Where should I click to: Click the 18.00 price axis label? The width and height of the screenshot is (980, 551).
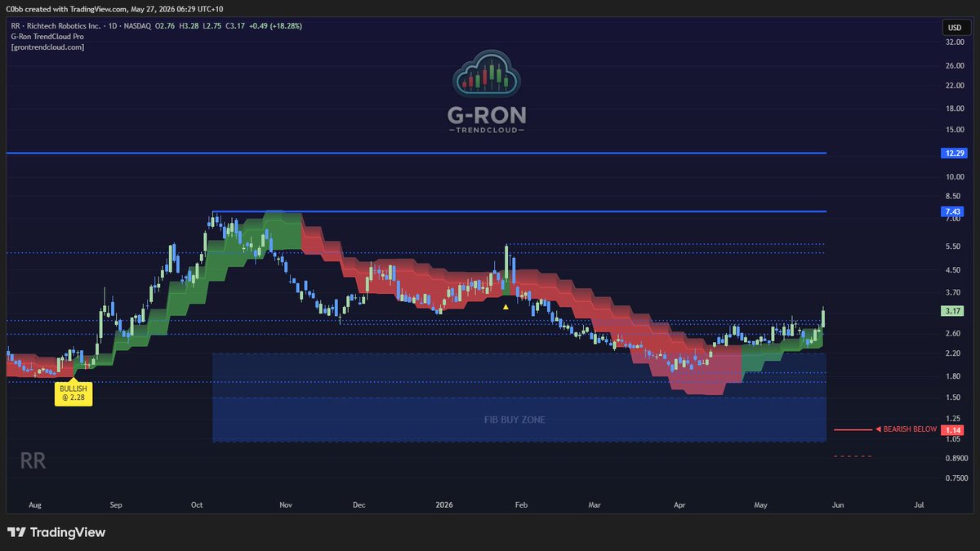pos(955,109)
